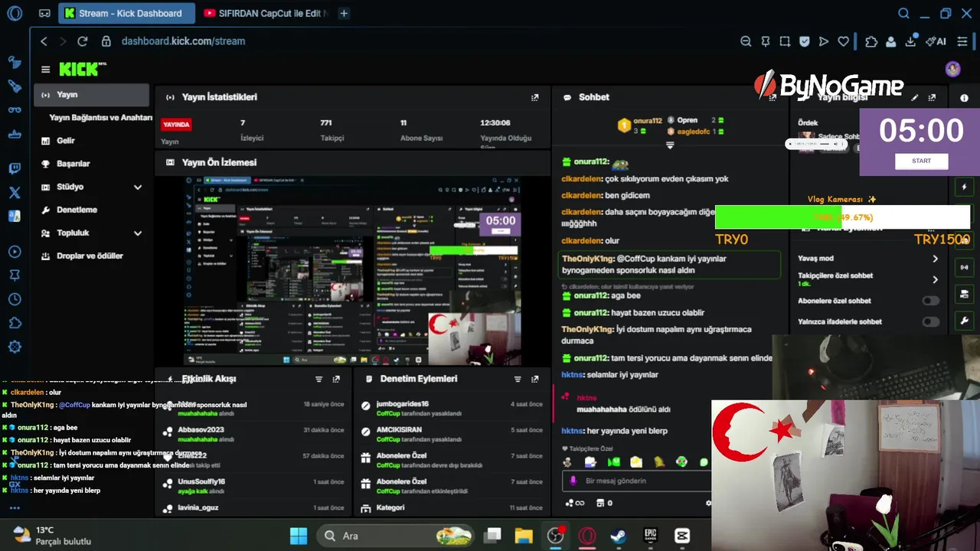Open the Denetleme sidebar item
This screenshot has width=980, height=551.
[x=92, y=210]
